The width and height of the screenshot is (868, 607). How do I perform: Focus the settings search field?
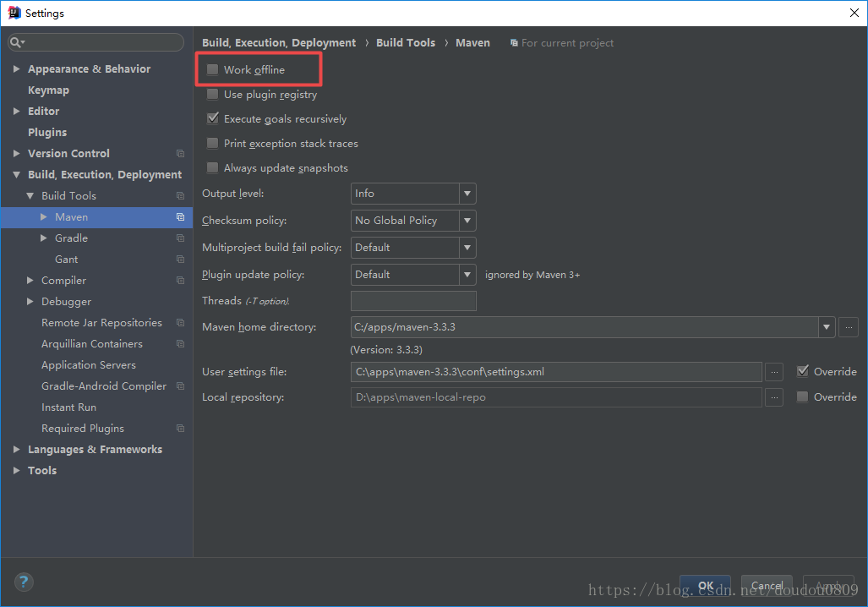point(96,42)
